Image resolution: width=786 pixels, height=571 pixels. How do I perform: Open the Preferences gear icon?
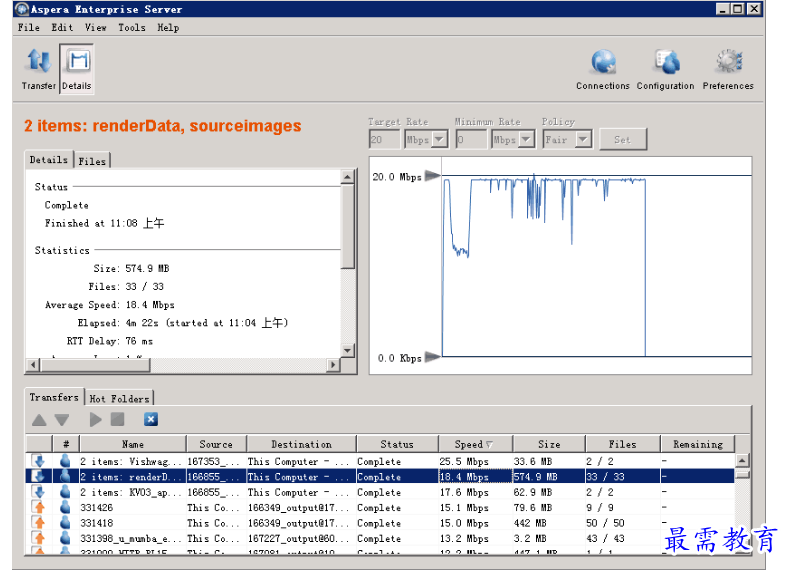[x=728, y=70]
